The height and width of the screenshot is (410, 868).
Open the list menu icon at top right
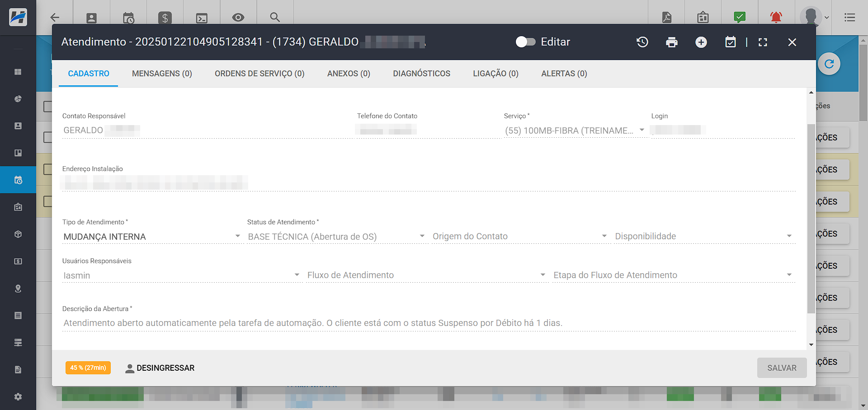coord(849,17)
